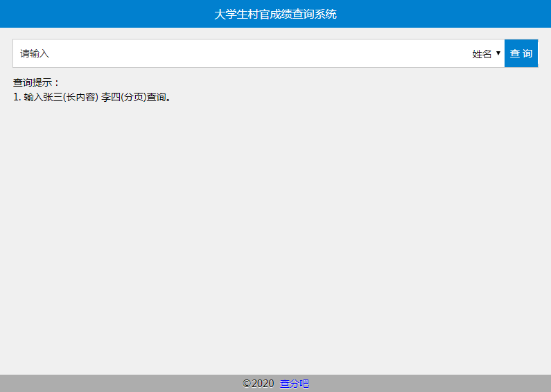Click the blue header bar left of title
Viewport: 551px width, 392px height.
[104, 14]
